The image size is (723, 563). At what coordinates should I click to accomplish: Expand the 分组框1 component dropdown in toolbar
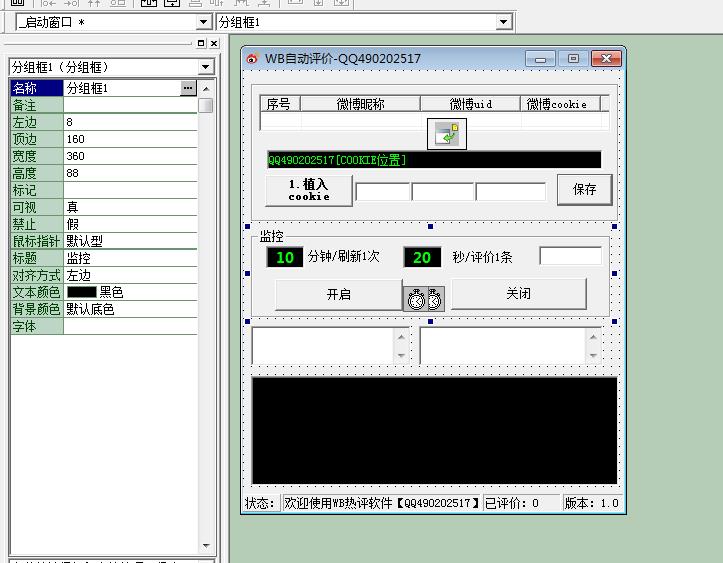pos(503,22)
